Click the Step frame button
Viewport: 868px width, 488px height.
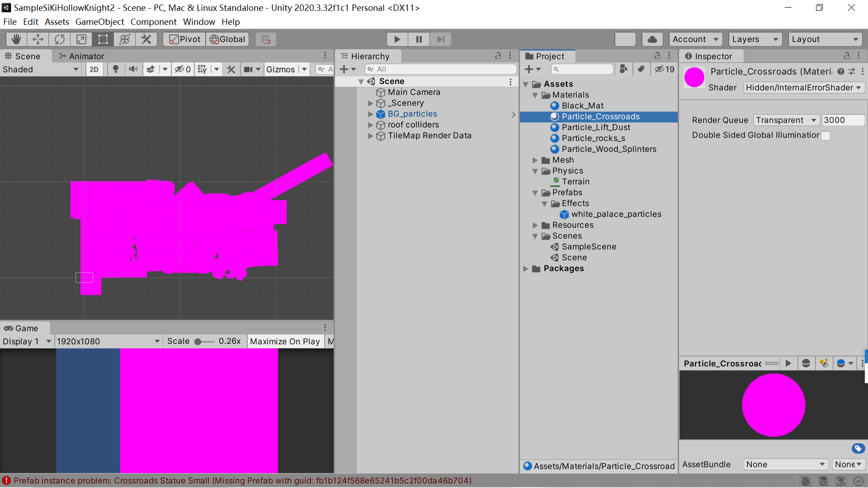click(440, 39)
